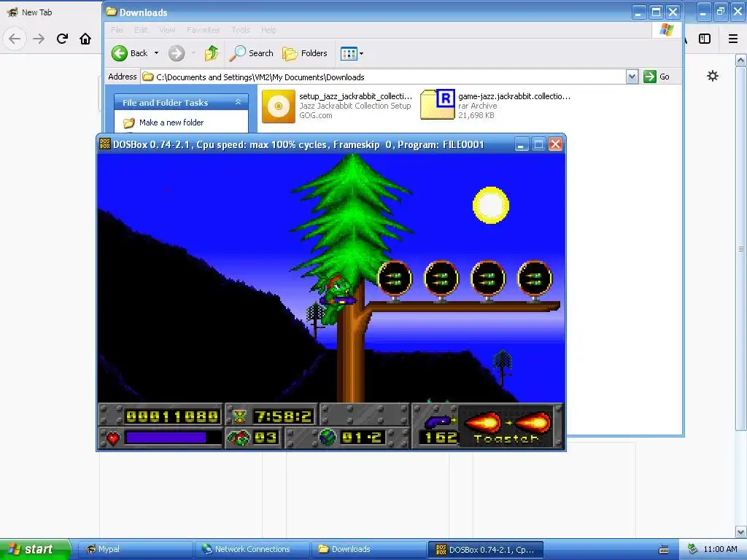The width and height of the screenshot is (747, 560).
Task: Click the address bar path field
Action: (x=384, y=77)
